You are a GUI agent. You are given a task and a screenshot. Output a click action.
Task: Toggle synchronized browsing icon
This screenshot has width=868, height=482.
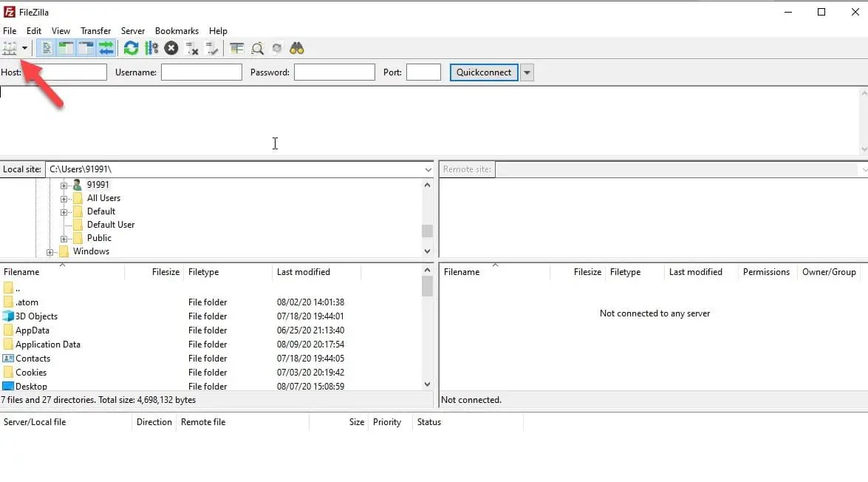tap(277, 48)
